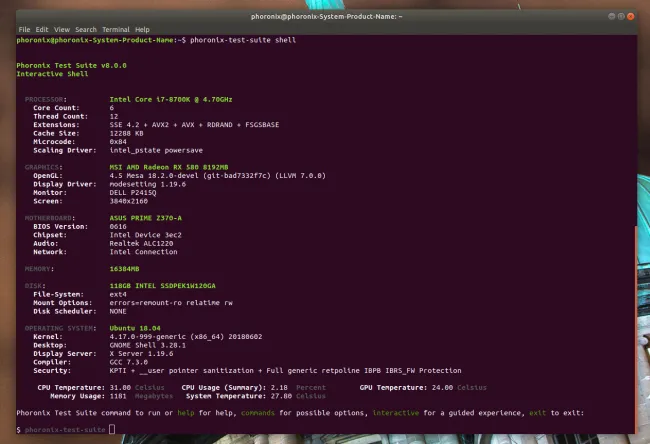Click the CPU Usage "2.18" reading
The height and width of the screenshot is (444, 650).
(279, 388)
